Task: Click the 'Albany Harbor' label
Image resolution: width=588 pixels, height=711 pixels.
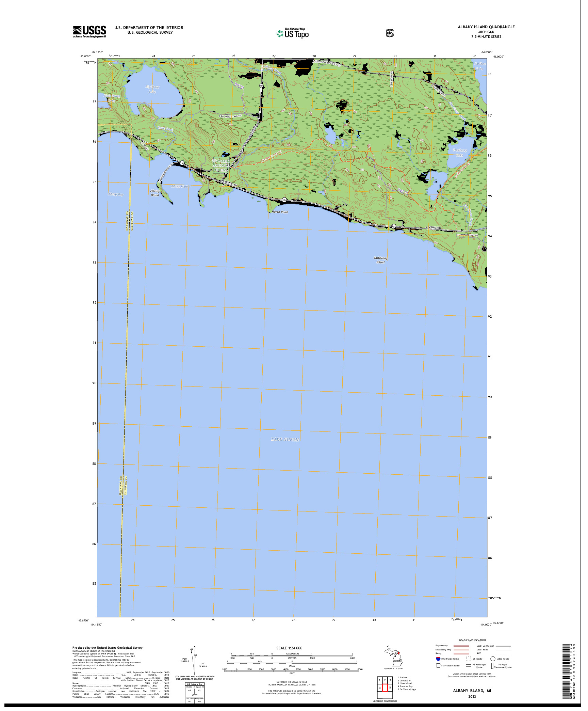Action: (181, 186)
